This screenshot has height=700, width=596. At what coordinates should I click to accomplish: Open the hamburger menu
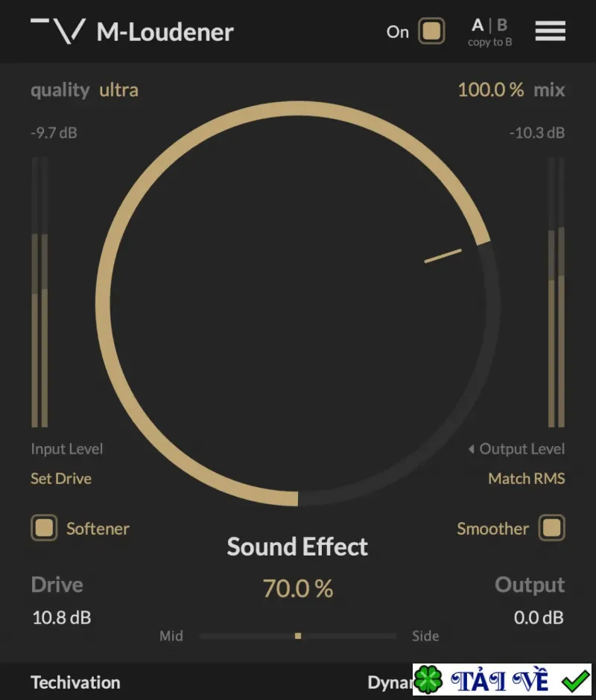550,31
